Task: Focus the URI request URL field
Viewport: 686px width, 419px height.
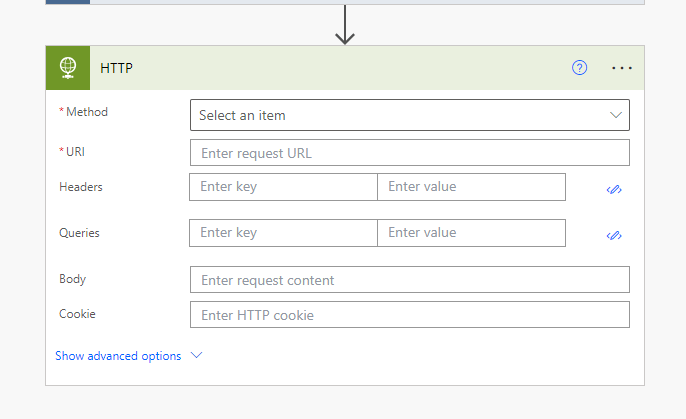Action: point(409,153)
